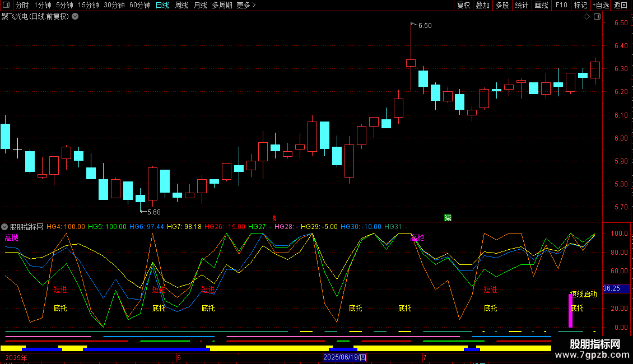This screenshot has height=364, width=633.
Task: Select the 5分钟 period
Action: [64, 5]
